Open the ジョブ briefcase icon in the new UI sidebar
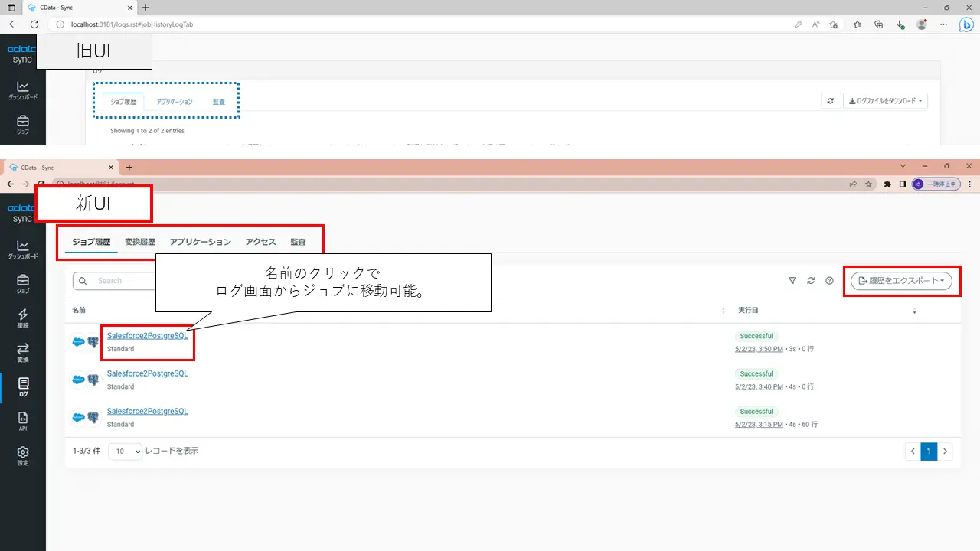 coord(23,284)
